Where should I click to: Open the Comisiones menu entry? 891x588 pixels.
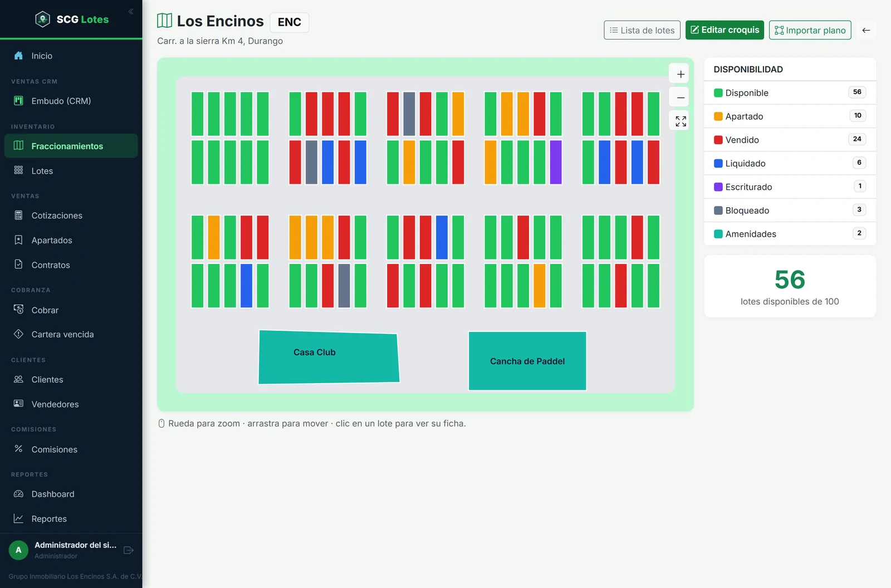click(x=71, y=449)
